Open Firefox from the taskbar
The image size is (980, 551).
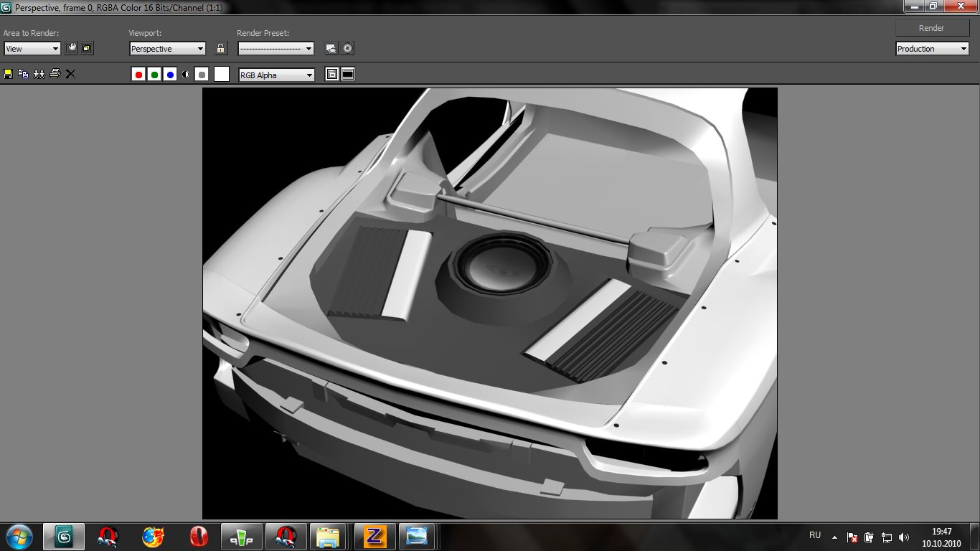(153, 537)
